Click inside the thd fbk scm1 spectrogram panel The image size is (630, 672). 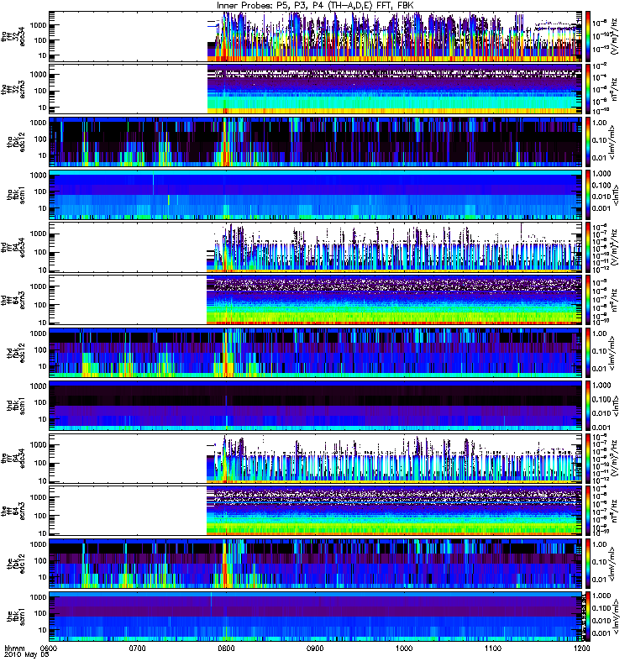315,406
